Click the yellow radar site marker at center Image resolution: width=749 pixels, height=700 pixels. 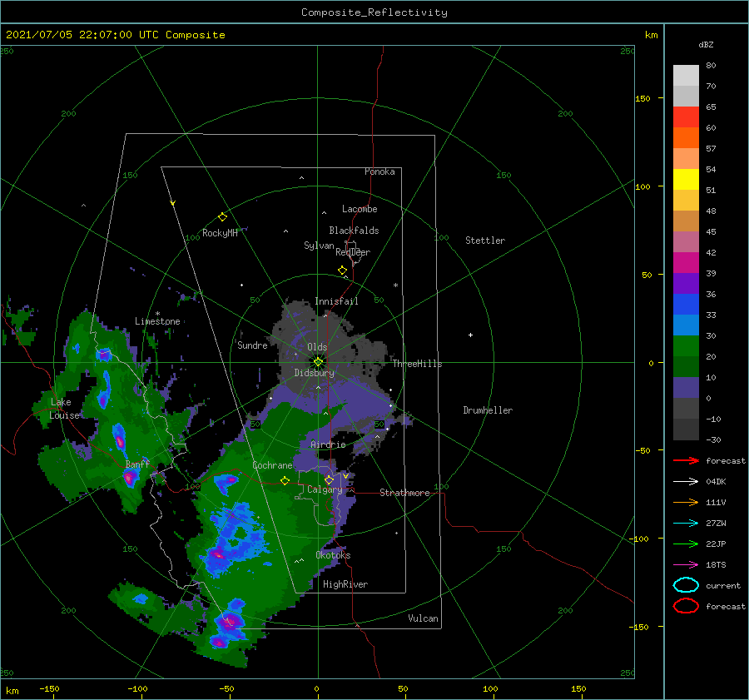pyautogui.click(x=318, y=362)
